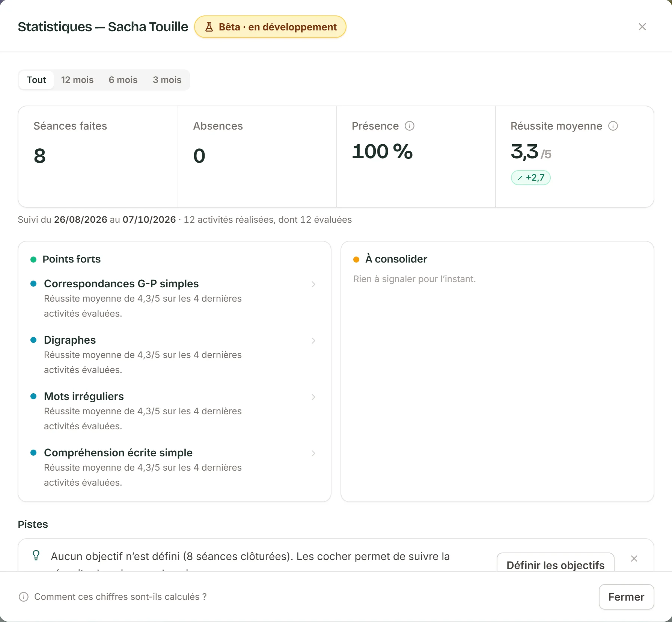Click the lightbulb icon in Pistes card
This screenshot has height=622, width=672.
[x=36, y=555]
